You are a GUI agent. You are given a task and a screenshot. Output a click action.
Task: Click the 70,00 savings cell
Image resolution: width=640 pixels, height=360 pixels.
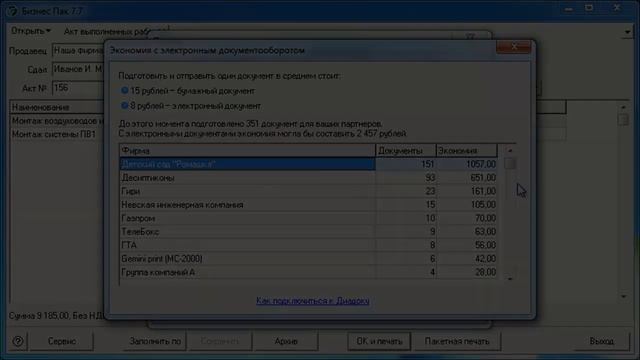click(x=467, y=218)
